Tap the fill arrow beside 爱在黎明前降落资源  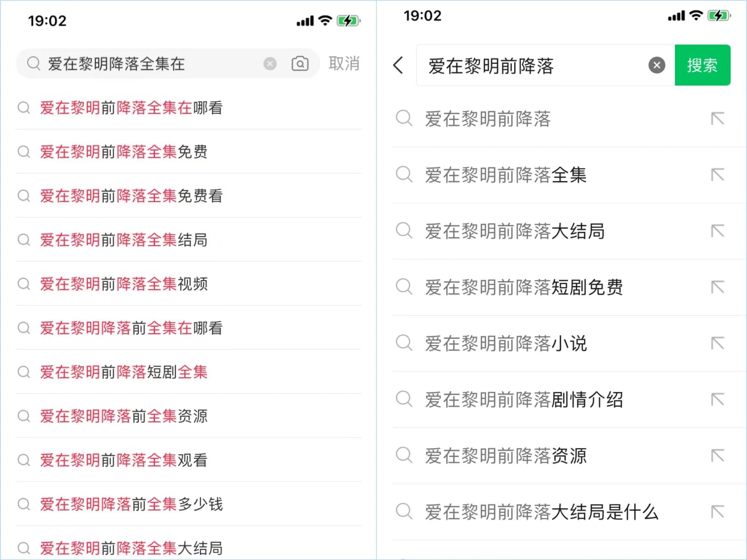pyautogui.click(x=717, y=455)
